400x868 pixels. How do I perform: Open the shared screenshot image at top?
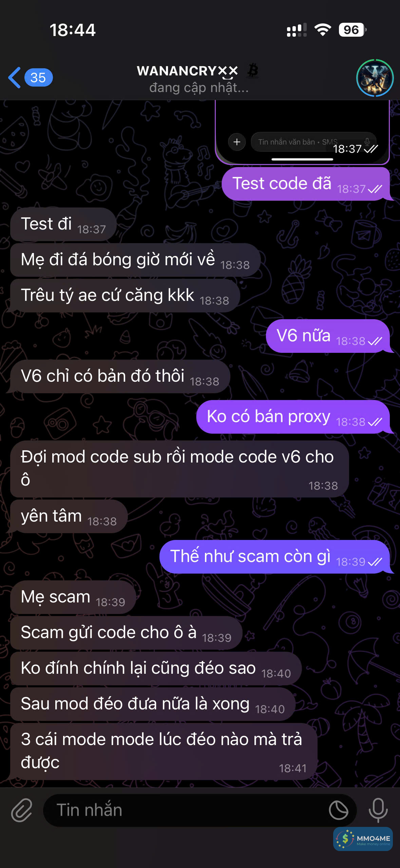tap(302, 132)
